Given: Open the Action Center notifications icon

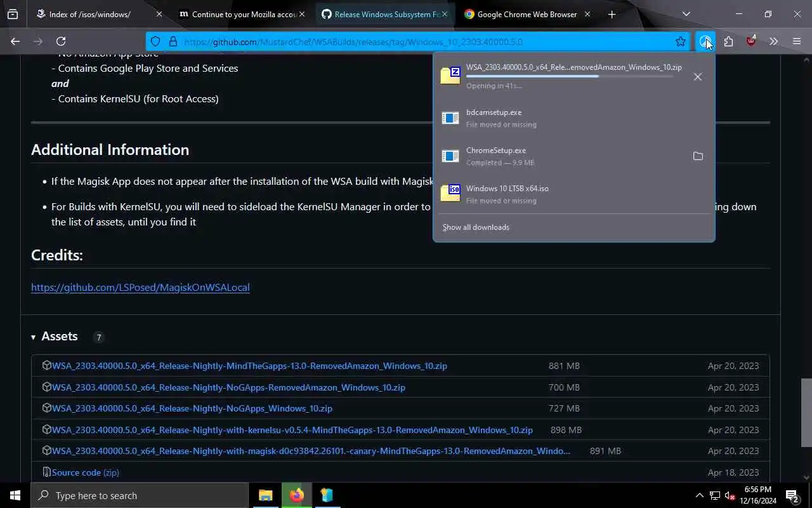Looking at the screenshot, I should tap(792, 495).
